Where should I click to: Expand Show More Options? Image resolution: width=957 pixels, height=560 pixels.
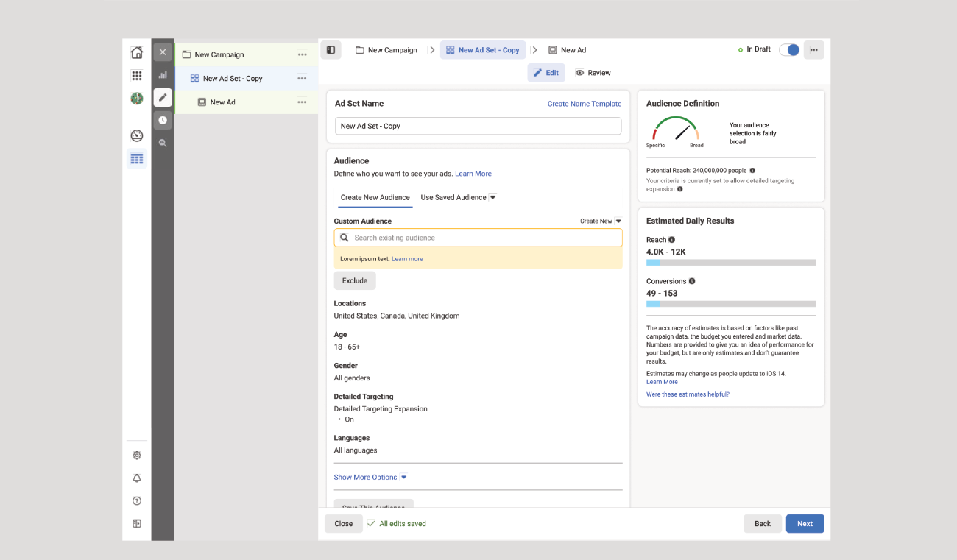pyautogui.click(x=370, y=477)
